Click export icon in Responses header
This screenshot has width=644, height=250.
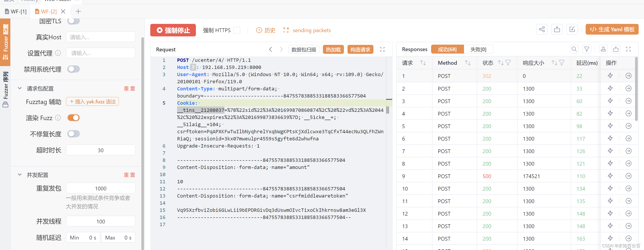[616, 49]
